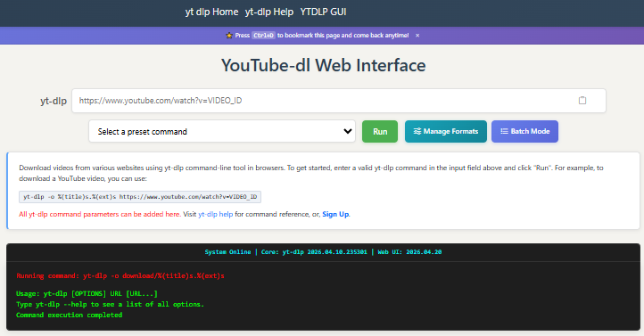The height and width of the screenshot is (336, 644).
Task: Click the Core: yt-dlp version text
Action: 314,252
